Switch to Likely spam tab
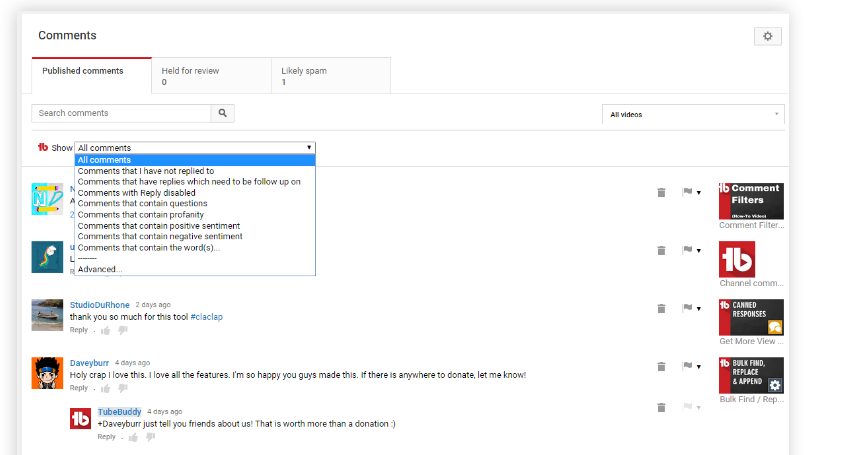Image resolution: width=852 pixels, height=455 pixels. [331, 76]
